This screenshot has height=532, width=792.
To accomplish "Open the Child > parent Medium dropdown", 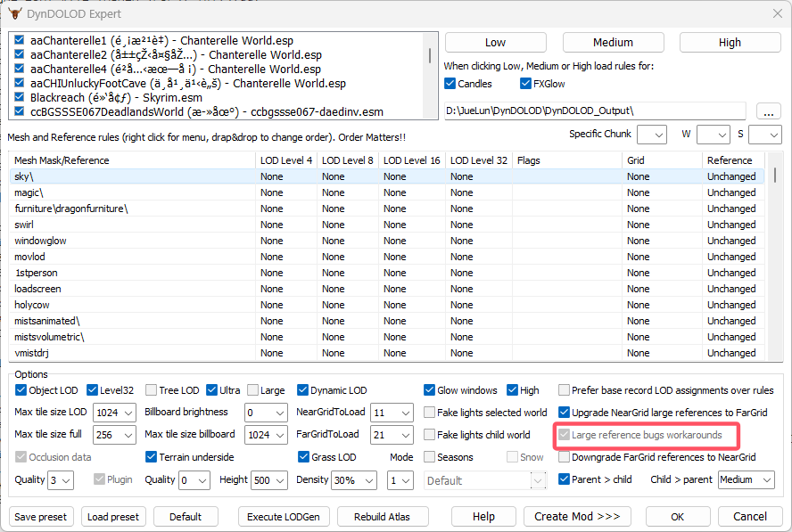I will [746, 479].
